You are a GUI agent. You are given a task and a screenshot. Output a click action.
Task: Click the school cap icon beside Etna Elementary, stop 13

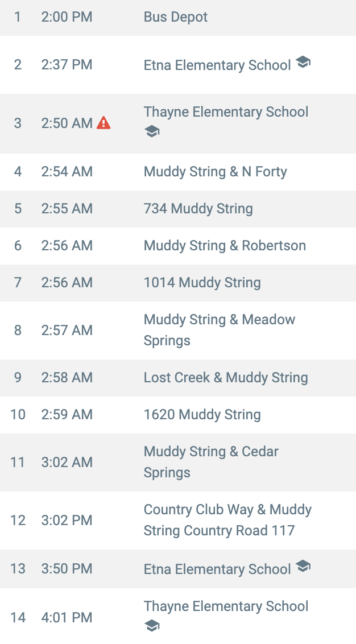click(303, 566)
